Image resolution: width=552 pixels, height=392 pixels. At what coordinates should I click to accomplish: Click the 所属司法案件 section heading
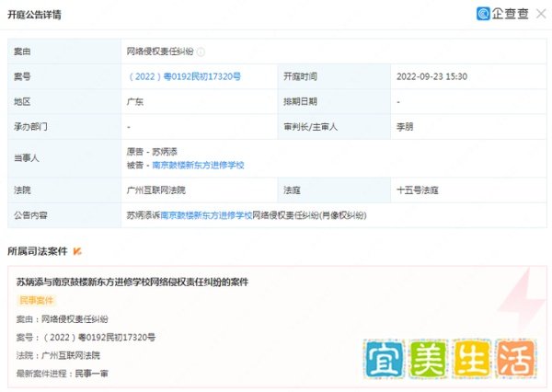(38, 251)
